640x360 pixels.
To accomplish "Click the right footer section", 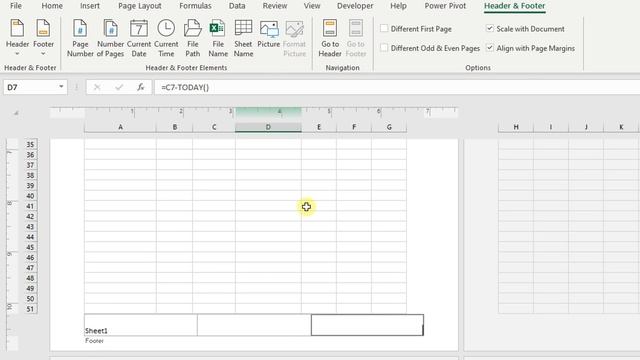I will tap(367, 325).
